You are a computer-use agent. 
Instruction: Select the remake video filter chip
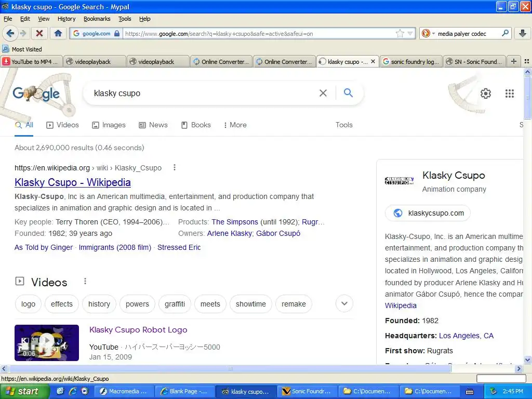[294, 304]
